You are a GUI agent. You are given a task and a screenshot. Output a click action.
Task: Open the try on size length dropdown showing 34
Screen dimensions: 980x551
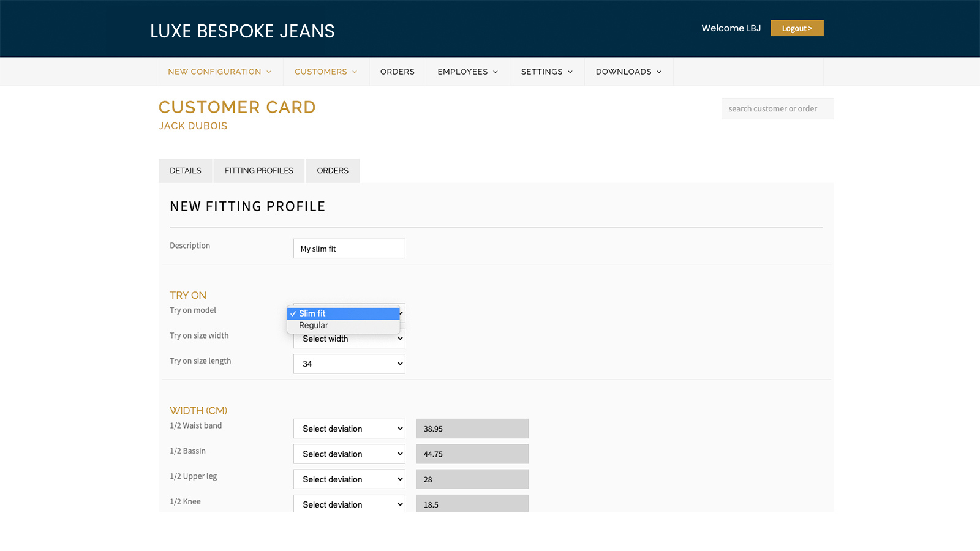[349, 363]
